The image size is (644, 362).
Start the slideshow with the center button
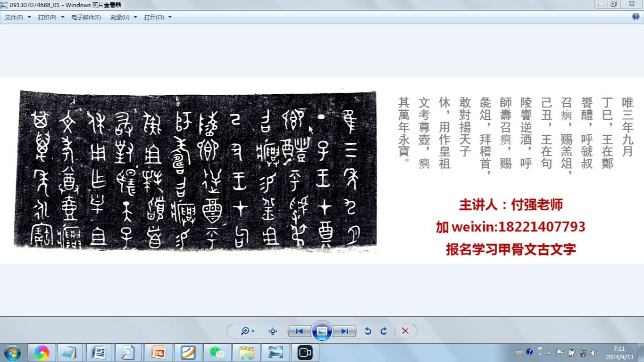pos(322,331)
